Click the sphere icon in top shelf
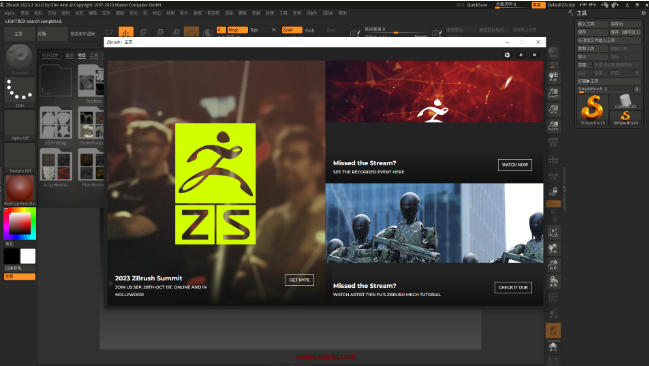 point(208,33)
